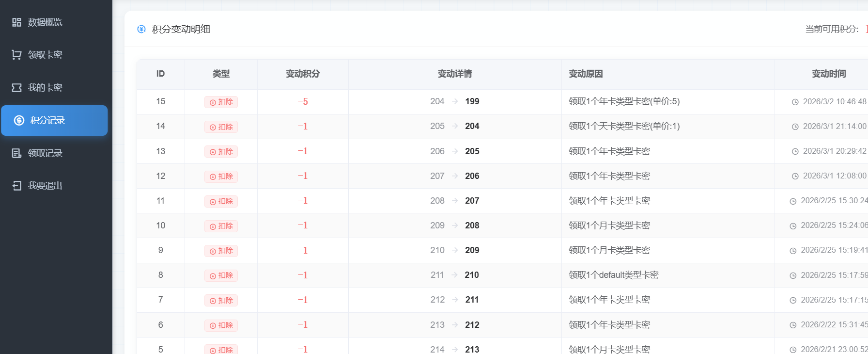The width and height of the screenshot is (868, 354).
Task: Click the clock icon in row 15
Action: 795,102
